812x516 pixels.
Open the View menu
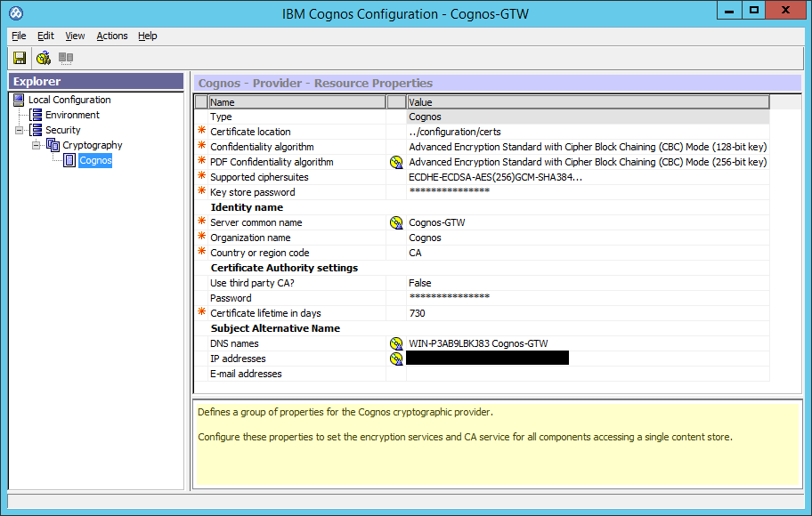coord(75,36)
